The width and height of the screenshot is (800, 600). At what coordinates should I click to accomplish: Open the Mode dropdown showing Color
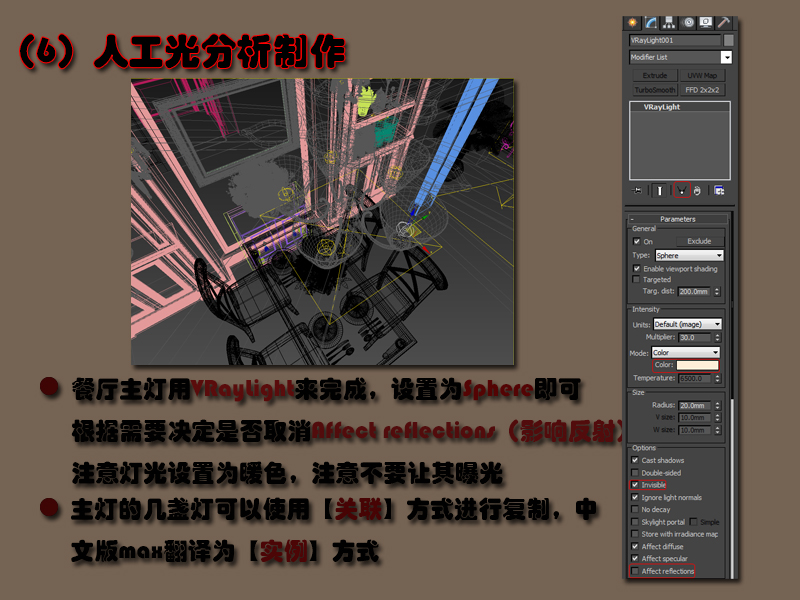(x=686, y=353)
